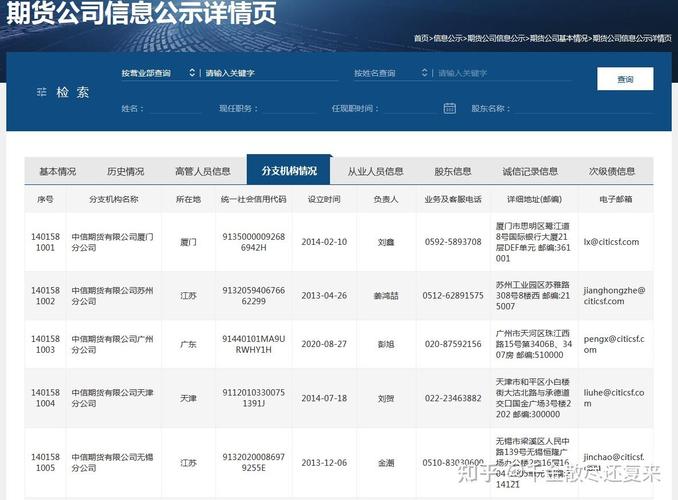Screen dimensions: 678x500
Task: Focus the 任现职时间 date field
Action: 411,109
